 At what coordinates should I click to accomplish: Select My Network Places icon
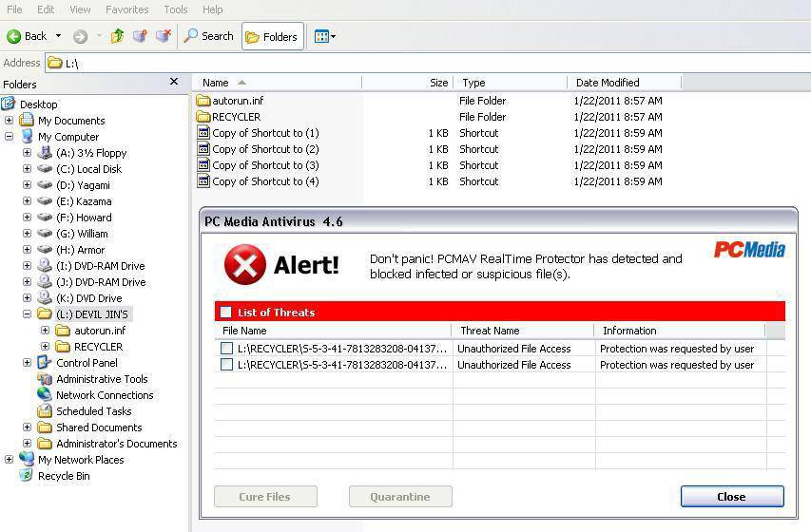coord(27,459)
